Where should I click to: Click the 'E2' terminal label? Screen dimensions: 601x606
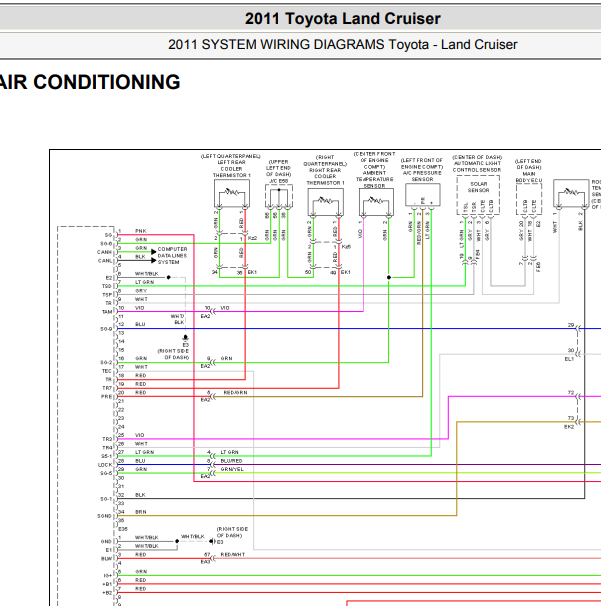pyautogui.click(x=109, y=278)
